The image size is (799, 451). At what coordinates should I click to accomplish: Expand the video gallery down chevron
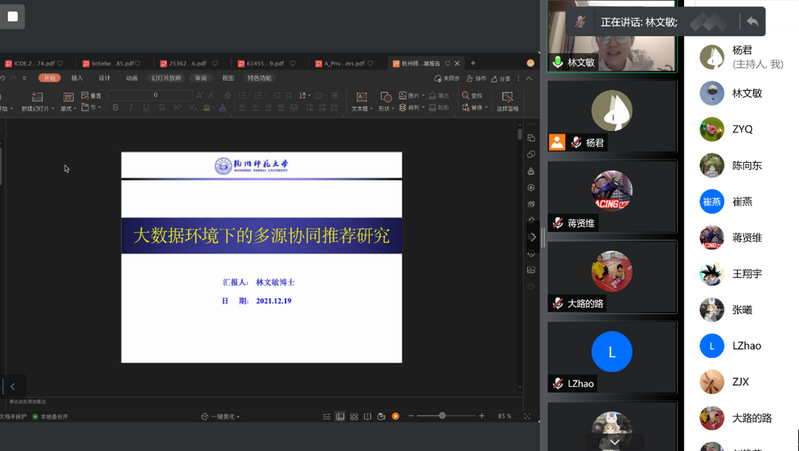coord(615,441)
